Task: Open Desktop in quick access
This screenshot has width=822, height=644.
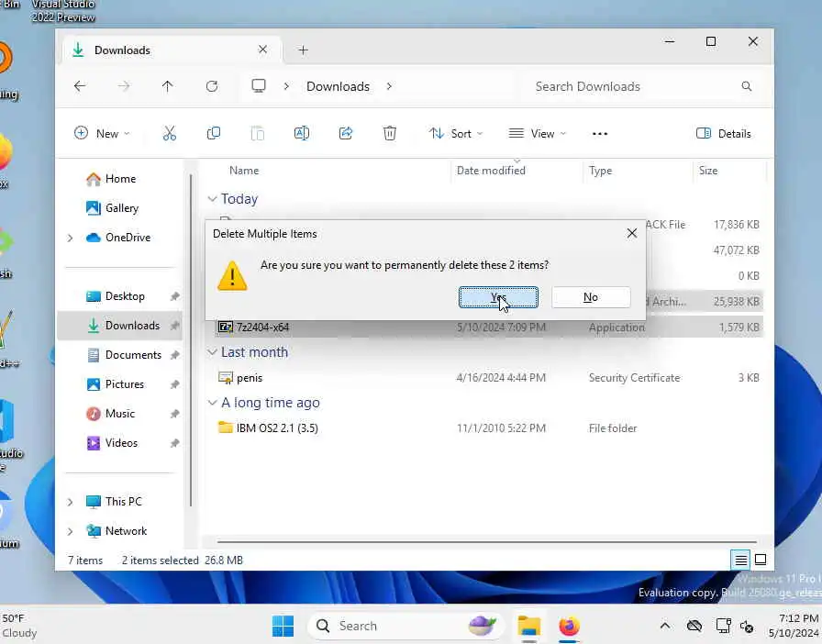Action: pyautogui.click(x=120, y=296)
